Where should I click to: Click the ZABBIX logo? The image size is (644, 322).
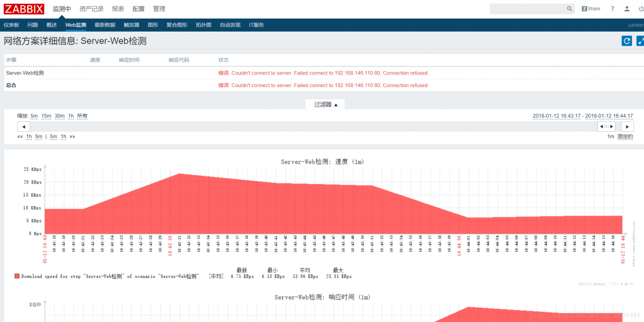(24, 9)
